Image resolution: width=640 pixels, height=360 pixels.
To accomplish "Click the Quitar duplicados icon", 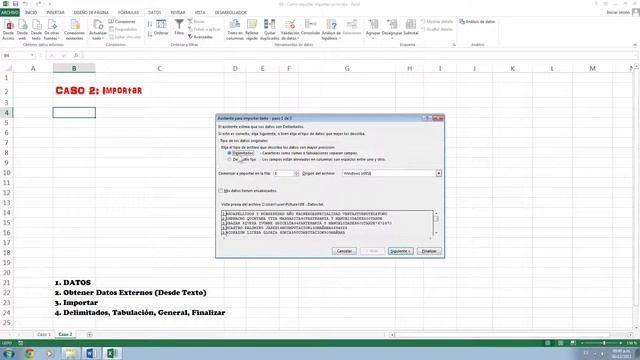I will (269, 30).
